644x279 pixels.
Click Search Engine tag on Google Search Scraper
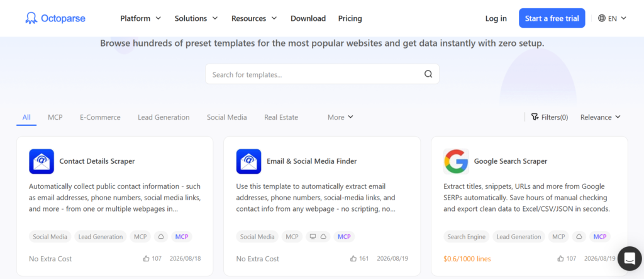(x=466, y=237)
